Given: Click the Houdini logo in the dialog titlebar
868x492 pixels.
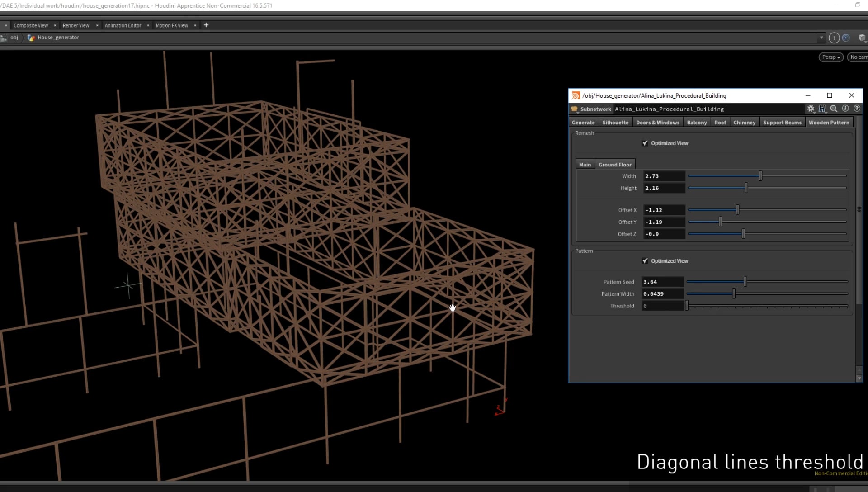Looking at the screenshot, I should pos(576,95).
